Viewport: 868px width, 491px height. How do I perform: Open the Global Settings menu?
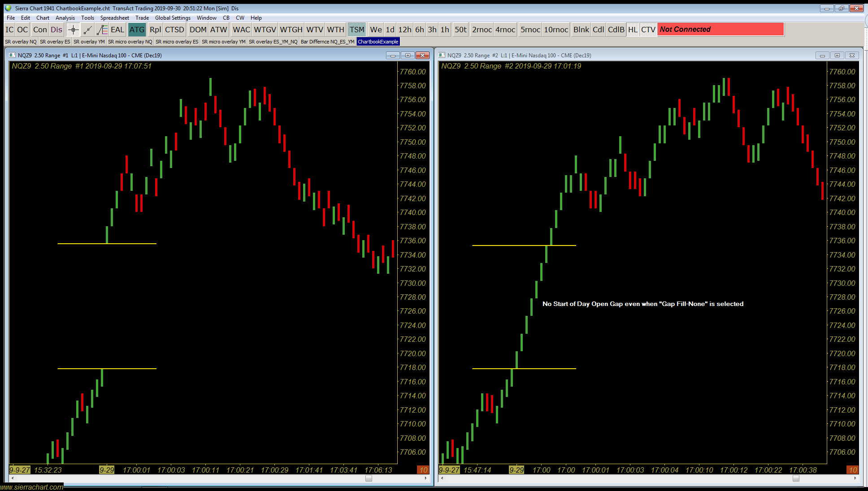173,18
